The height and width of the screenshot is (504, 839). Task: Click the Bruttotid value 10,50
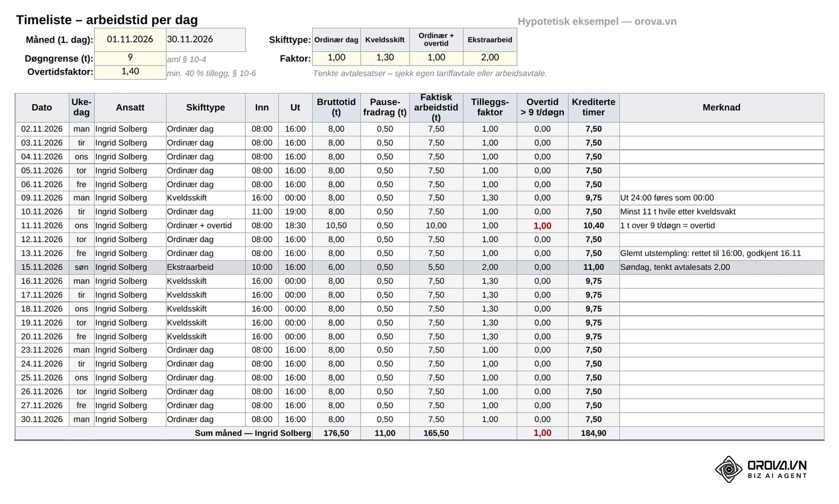[x=336, y=226]
